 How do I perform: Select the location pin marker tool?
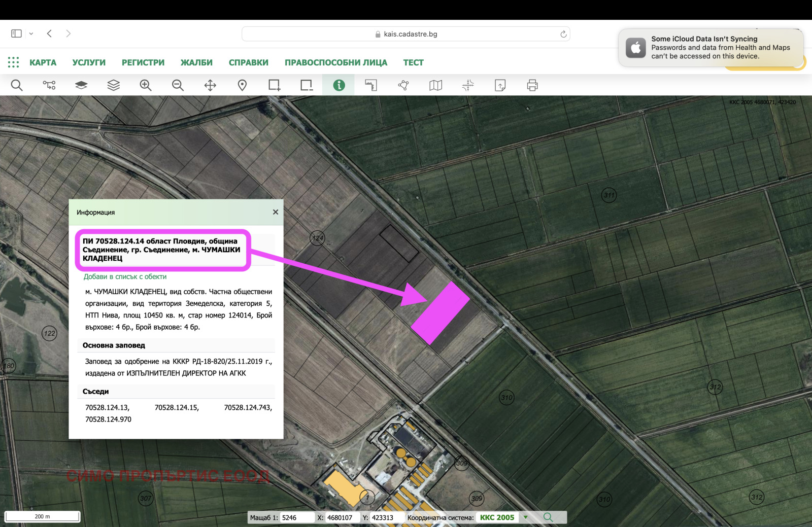tap(242, 85)
